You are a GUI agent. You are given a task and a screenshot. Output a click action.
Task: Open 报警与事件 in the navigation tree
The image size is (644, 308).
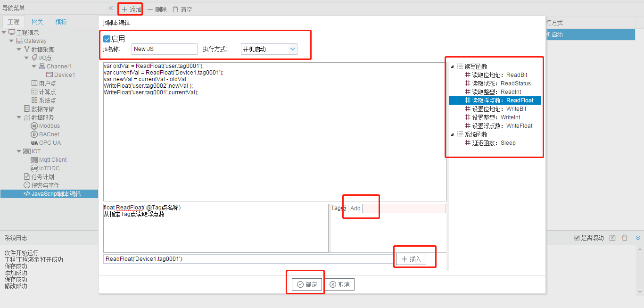pos(41,185)
